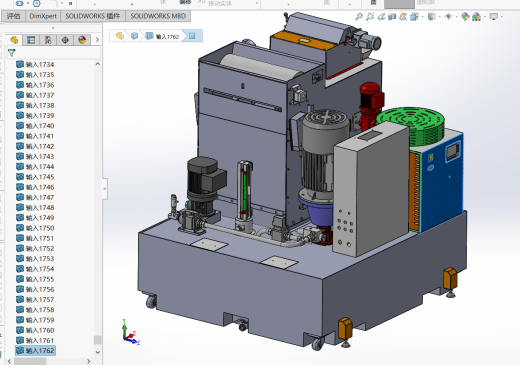Screen dimensions: 520x365
Task: Open the View Orientation dropdown arrow
Action: click(423, 17)
